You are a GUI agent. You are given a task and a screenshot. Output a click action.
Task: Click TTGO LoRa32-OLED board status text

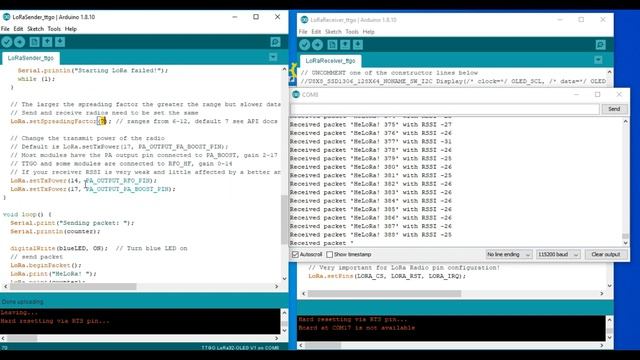tap(240, 348)
